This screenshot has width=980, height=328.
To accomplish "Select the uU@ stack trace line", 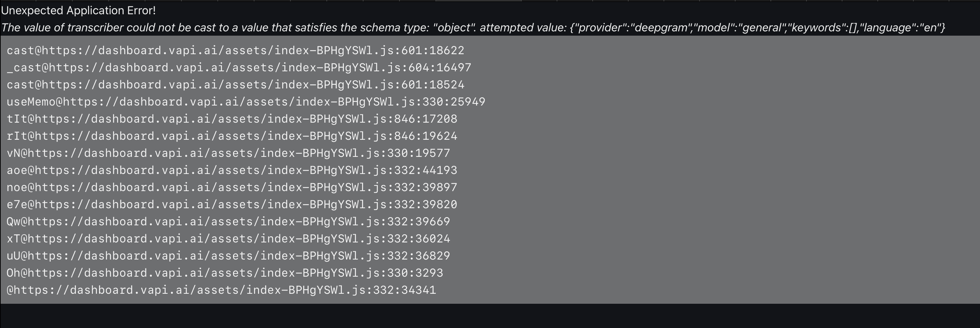I will point(228,256).
